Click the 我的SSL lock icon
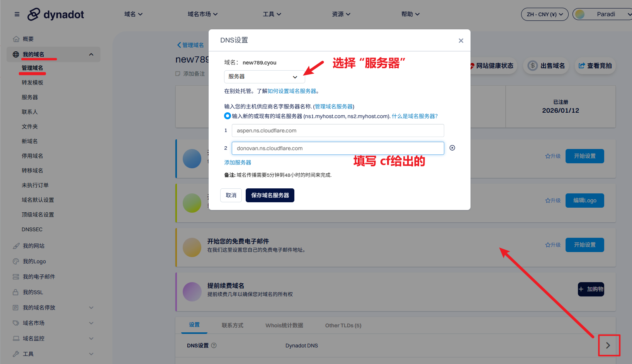 click(x=16, y=292)
